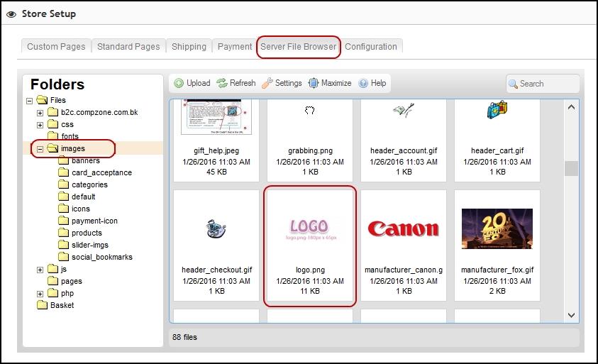Viewport: 598px width, 364px height.
Task: Click the banners folder icon
Action: point(63,160)
